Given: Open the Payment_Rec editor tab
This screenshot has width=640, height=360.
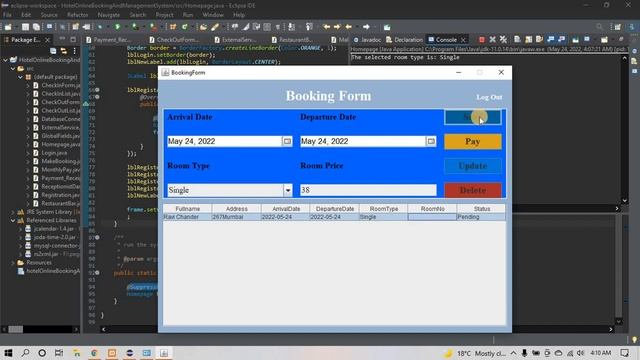Looking at the screenshot, I should tap(109, 40).
